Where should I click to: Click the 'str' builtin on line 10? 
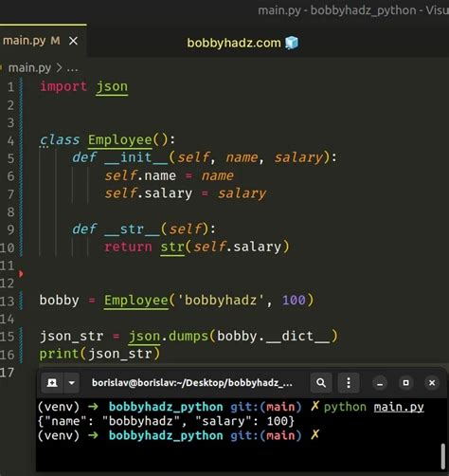point(172,247)
